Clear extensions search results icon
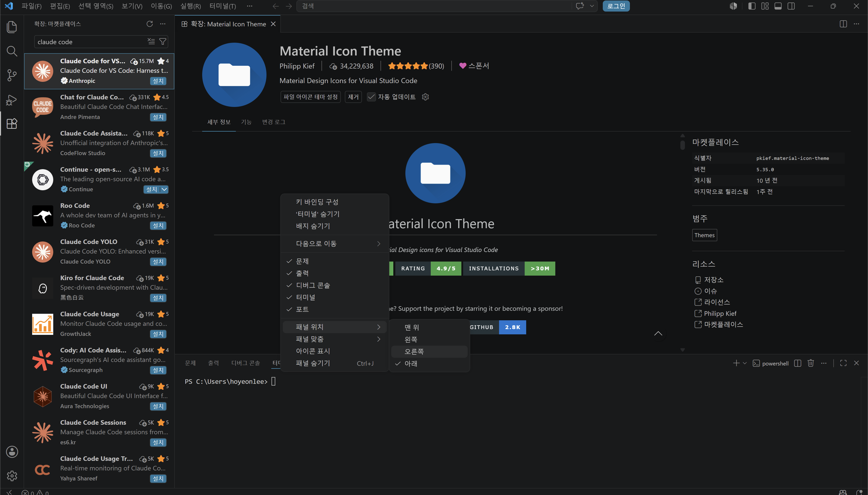 pos(151,41)
